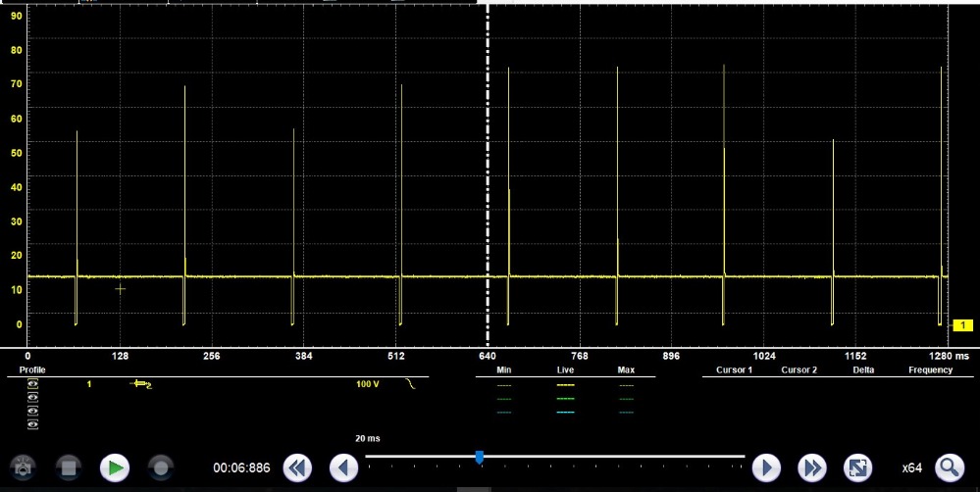Toggle the fourth channel eye icon

pyautogui.click(x=33, y=424)
